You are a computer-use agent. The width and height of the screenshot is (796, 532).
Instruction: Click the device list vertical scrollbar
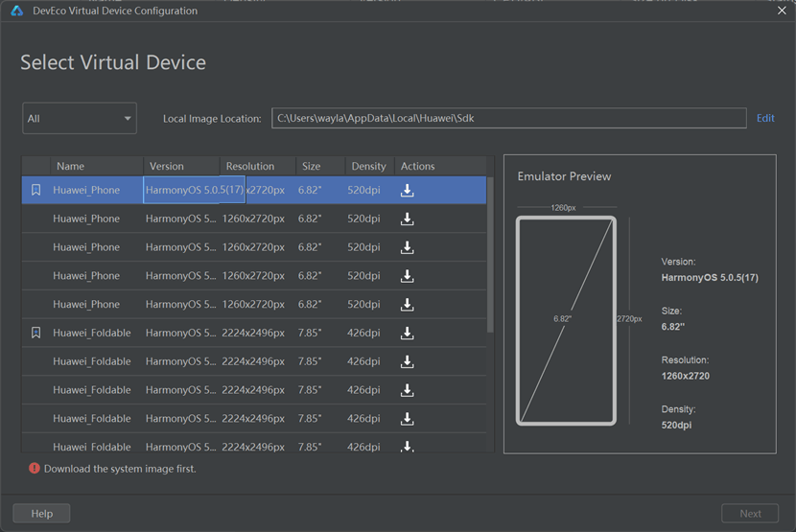click(x=490, y=254)
